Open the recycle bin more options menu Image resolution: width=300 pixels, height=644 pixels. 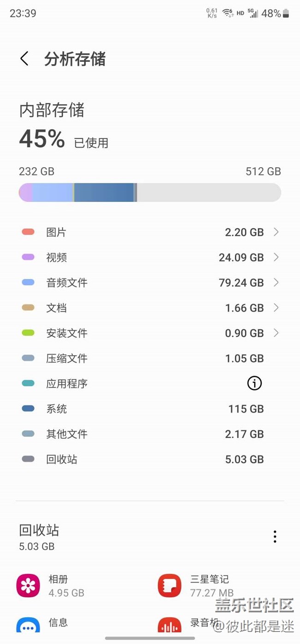pos(275,536)
